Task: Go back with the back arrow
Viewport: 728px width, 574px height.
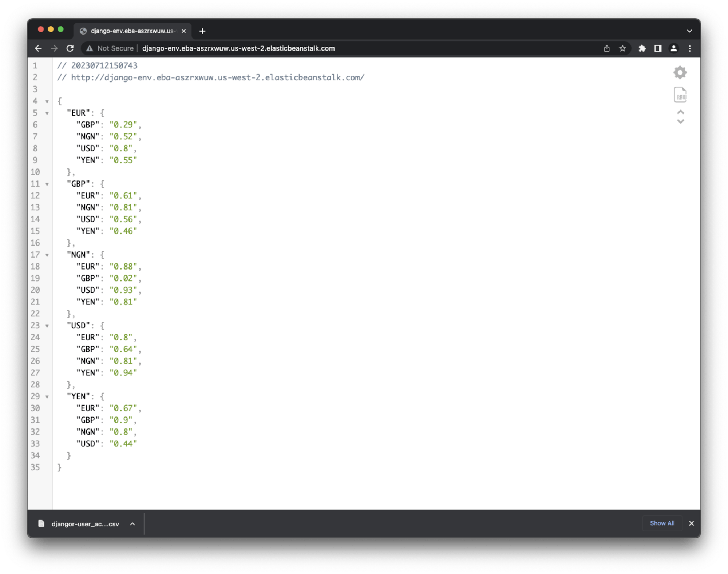Action: pyautogui.click(x=38, y=48)
